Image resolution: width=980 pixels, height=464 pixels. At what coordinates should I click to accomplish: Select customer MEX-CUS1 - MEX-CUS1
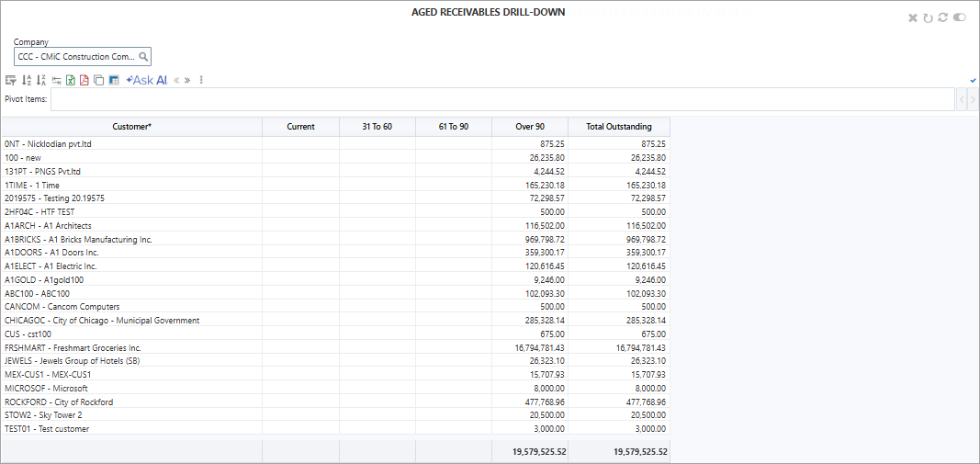(48, 375)
